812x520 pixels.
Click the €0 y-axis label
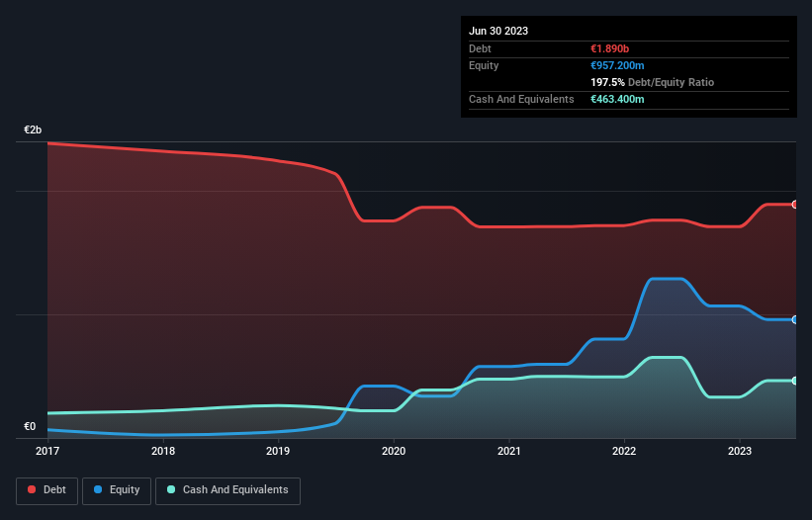[x=30, y=426]
